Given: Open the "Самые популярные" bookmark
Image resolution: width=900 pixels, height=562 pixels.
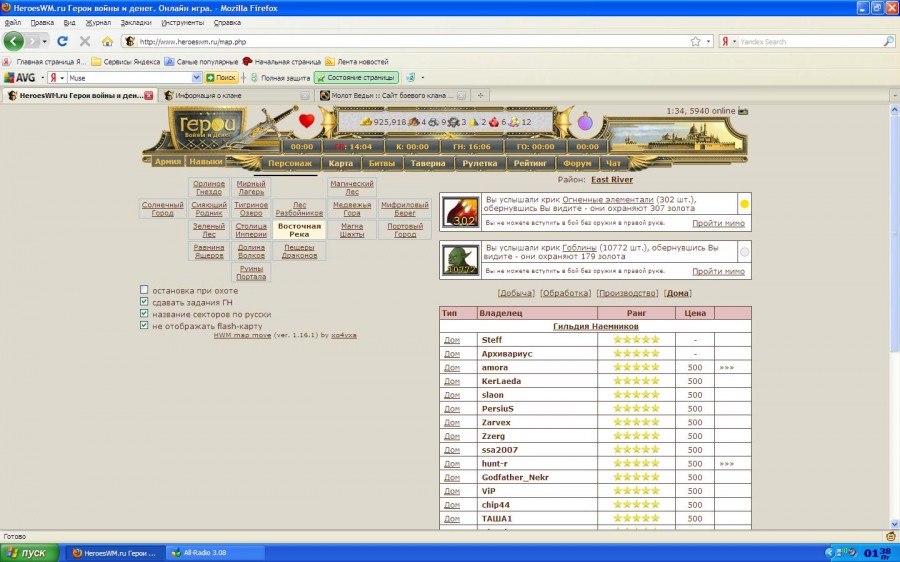Looking at the screenshot, I should click(x=201, y=61).
